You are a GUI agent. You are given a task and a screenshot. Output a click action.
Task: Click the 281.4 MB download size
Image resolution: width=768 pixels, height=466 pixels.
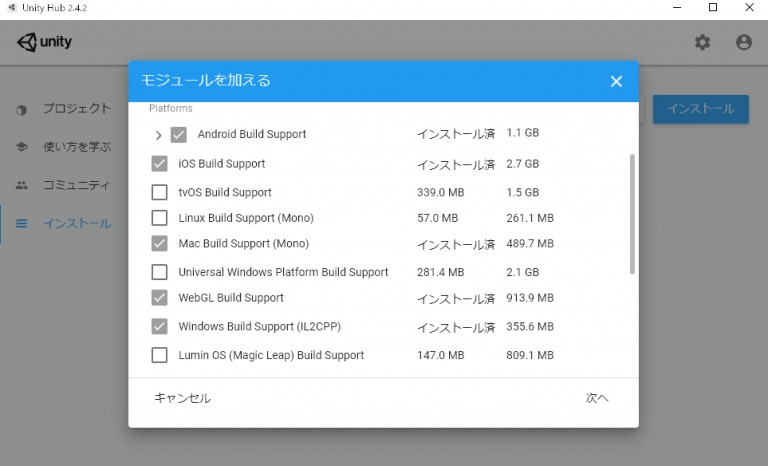pyautogui.click(x=440, y=272)
